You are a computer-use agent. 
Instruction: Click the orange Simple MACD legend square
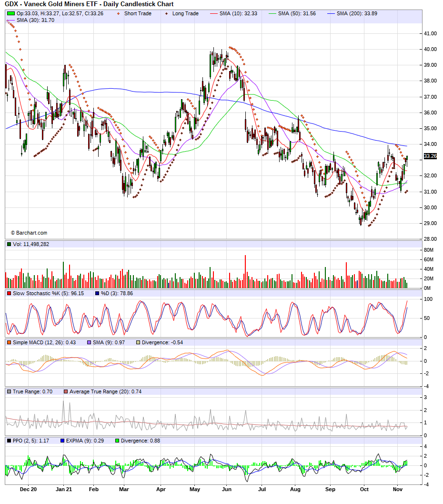pos(9,343)
